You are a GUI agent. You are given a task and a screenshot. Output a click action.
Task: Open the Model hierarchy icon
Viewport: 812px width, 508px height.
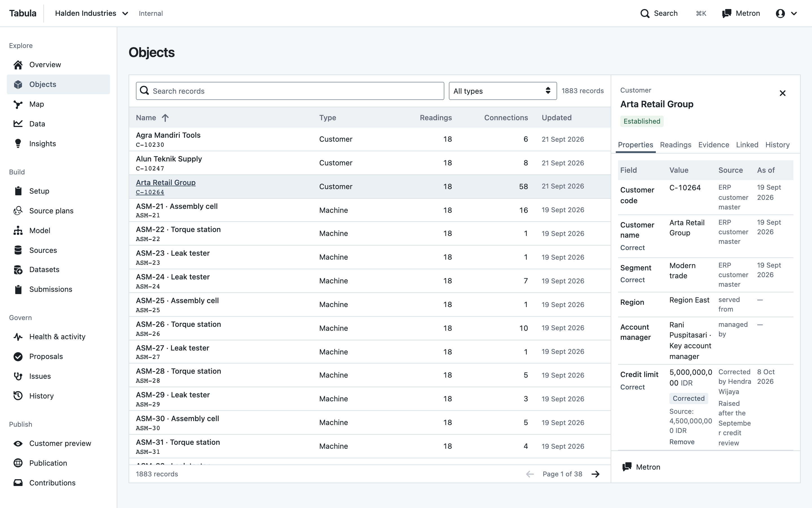(18, 231)
